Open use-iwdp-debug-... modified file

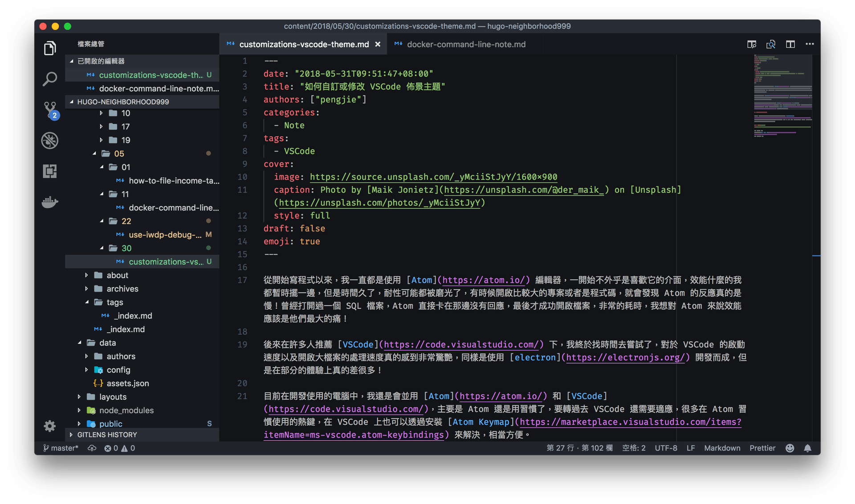click(x=142, y=235)
